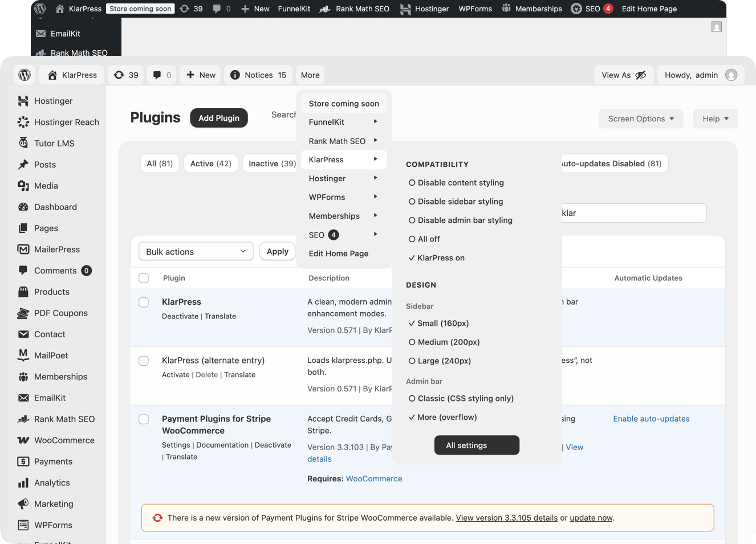Image resolution: width=756 pixels, height=544 pixels.
Task: Open the Bulk actions dropdown
Action: [196, 251]
